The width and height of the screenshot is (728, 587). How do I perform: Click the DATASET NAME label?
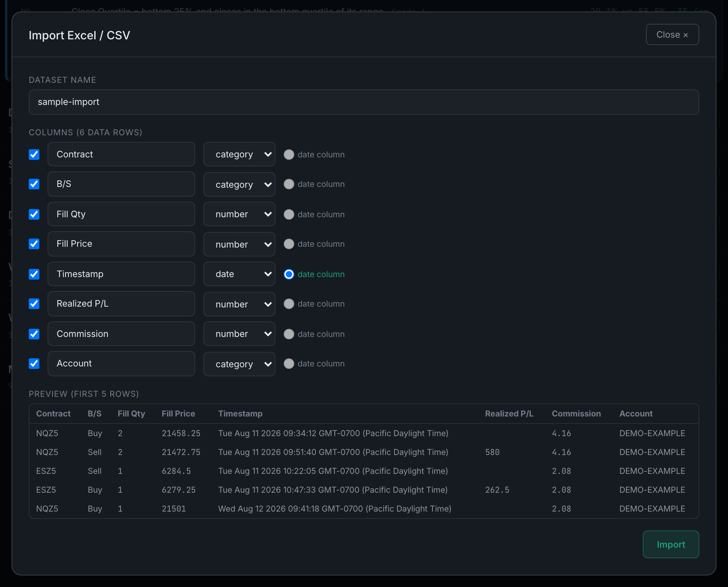pyautogui.click(x=62, y=80)
